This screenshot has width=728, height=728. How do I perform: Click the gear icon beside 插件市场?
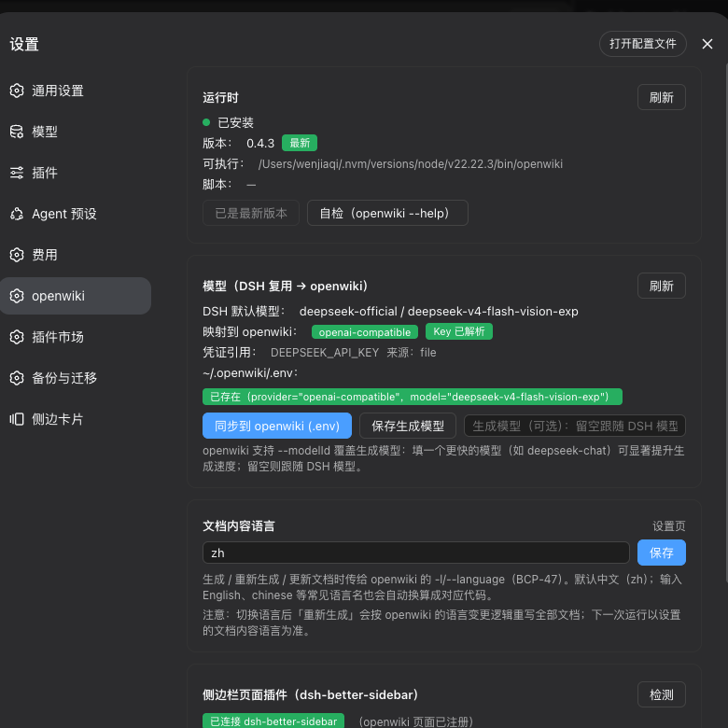tap(17, 337)
